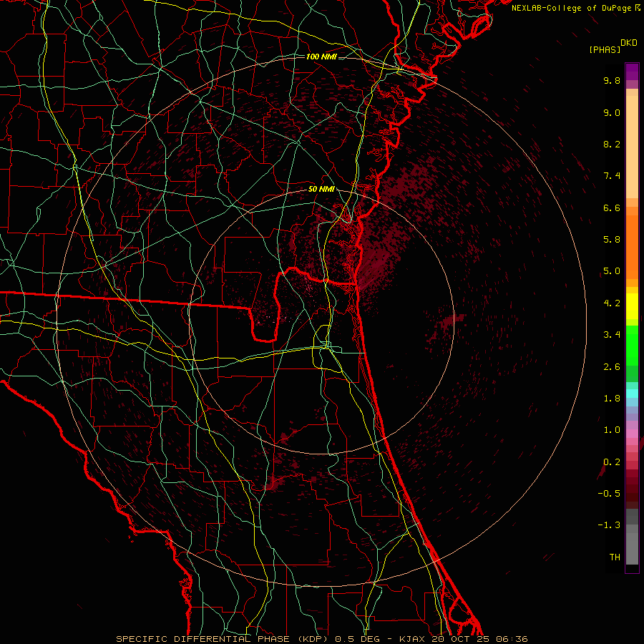Pick the pink band of color scale
Viewport: 644px width, 644px height.
[632, 434]
